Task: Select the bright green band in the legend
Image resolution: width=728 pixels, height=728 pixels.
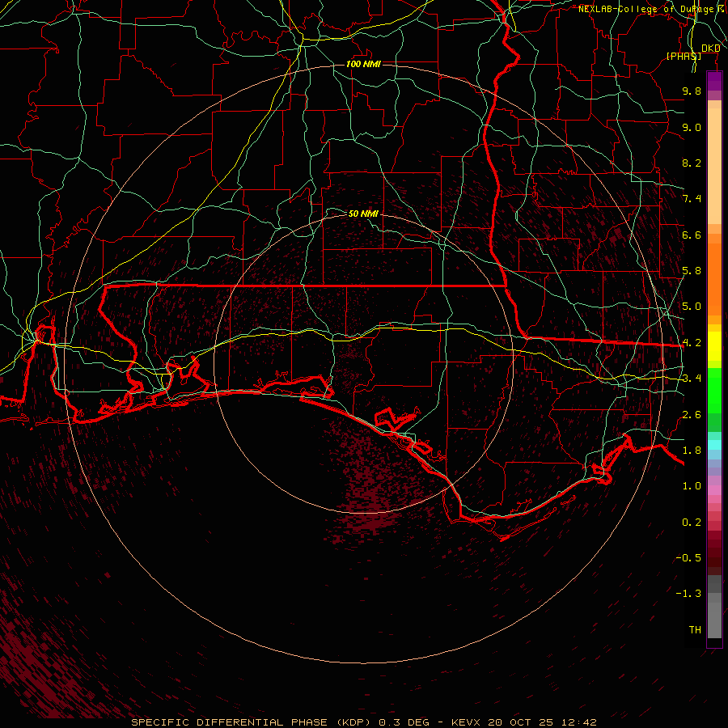Action: pos(714,390)
